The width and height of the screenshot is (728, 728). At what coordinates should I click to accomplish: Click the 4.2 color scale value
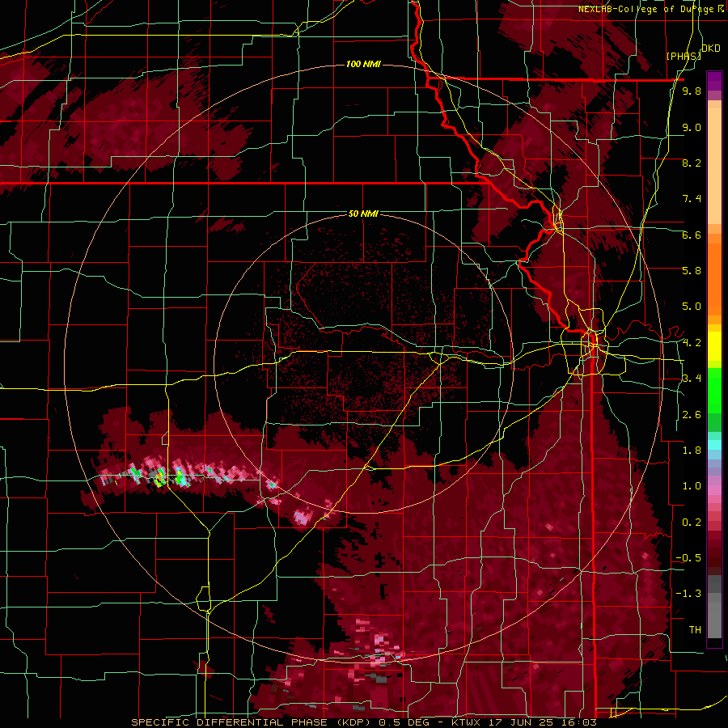[692, 343]
